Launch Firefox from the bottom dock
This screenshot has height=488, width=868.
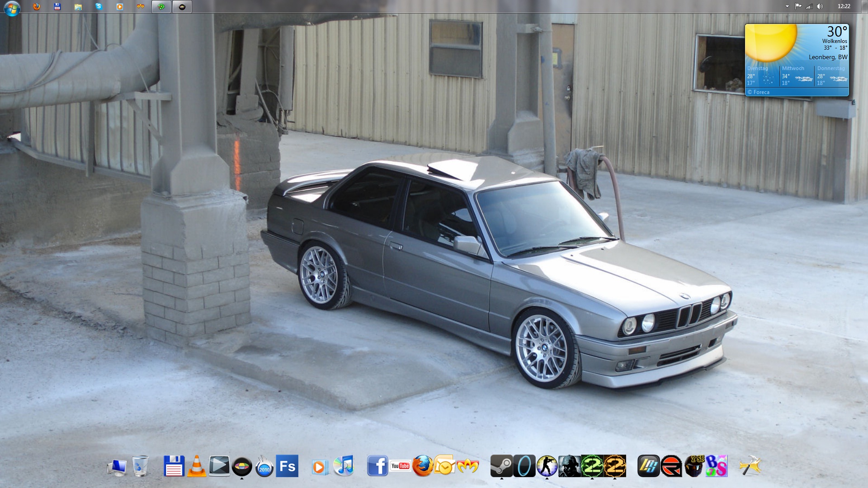click(x=423, y=466)
